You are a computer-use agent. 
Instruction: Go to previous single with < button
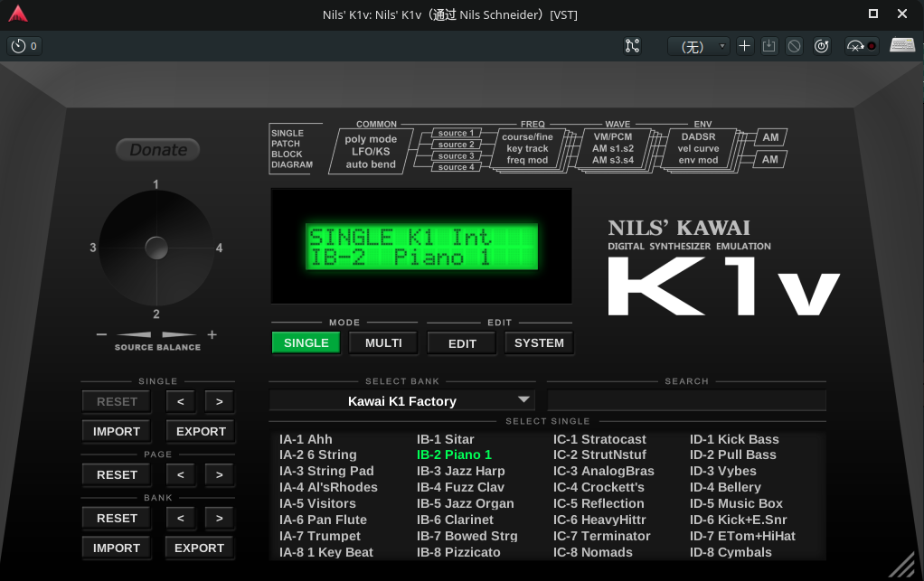pos(181,401)
